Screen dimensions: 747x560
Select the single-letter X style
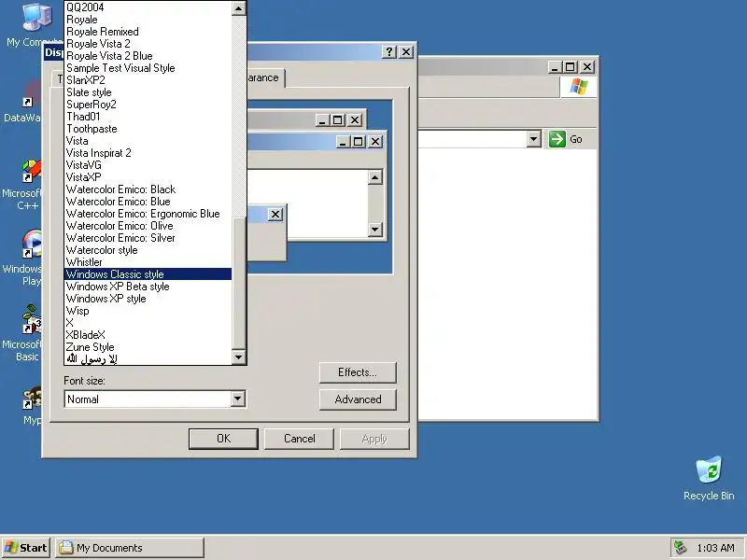[148, 323]
